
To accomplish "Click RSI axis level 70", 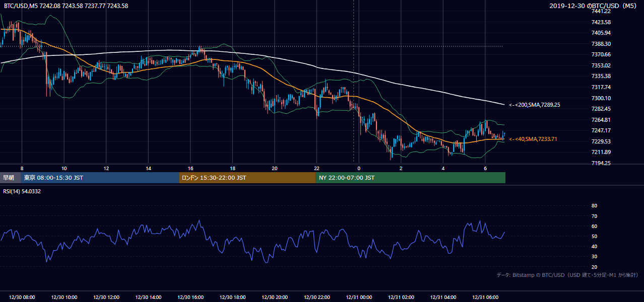I will (594, 216).
